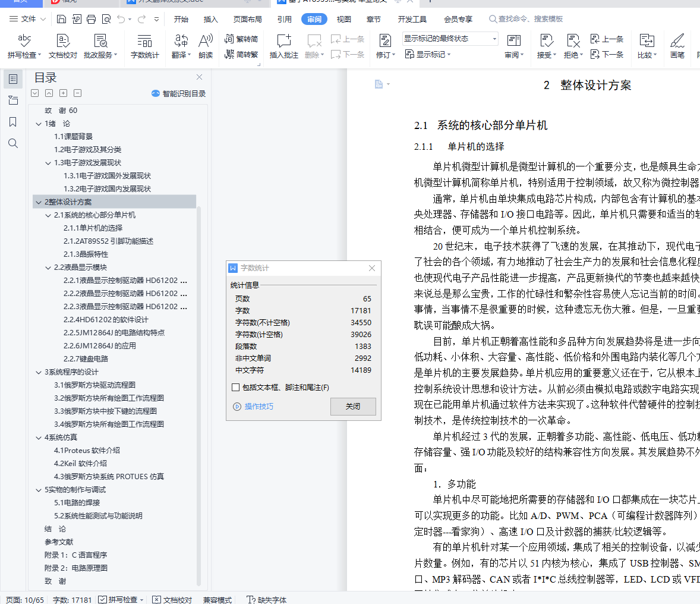
Task: Switch to the 引用 ribbon tab
Action: click(x=285, y=19)
